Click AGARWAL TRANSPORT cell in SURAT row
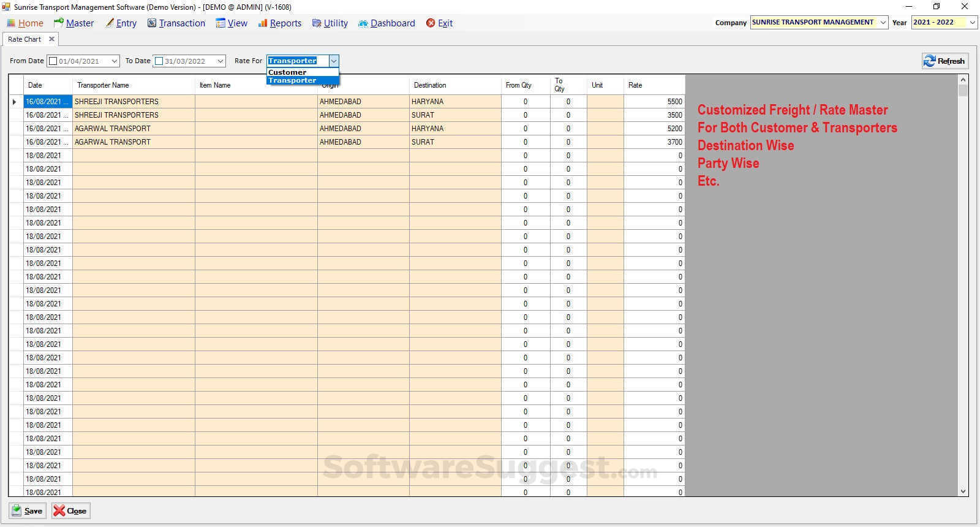980x527 pixels. pos(134,142)
